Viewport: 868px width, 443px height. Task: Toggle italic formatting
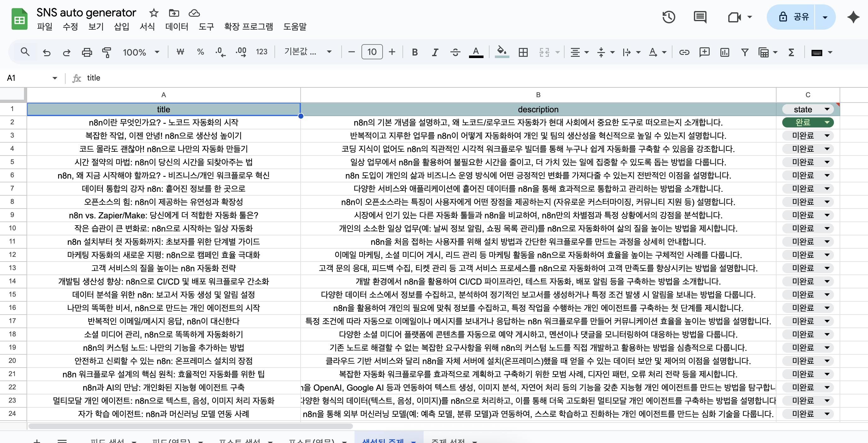pyautogui.click(x=435, y=52)
